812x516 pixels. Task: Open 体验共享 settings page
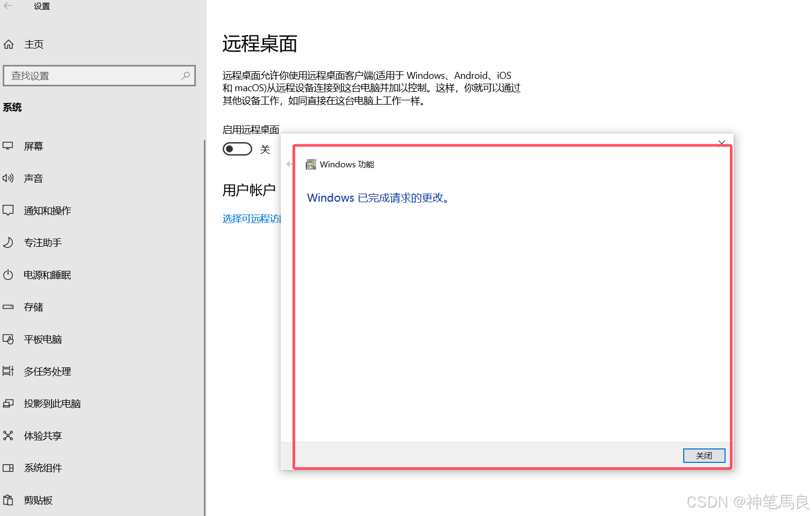43,436
